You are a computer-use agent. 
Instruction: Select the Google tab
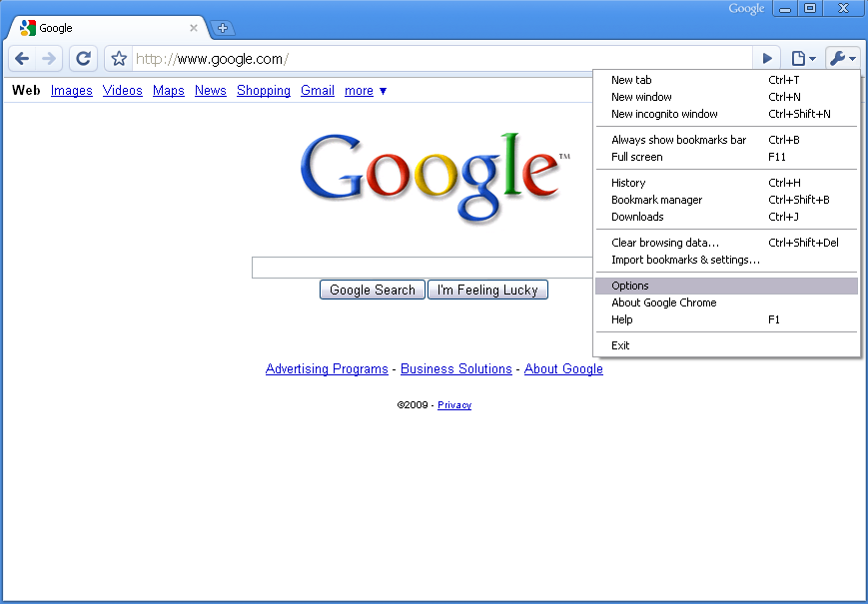tap(108, 28)
